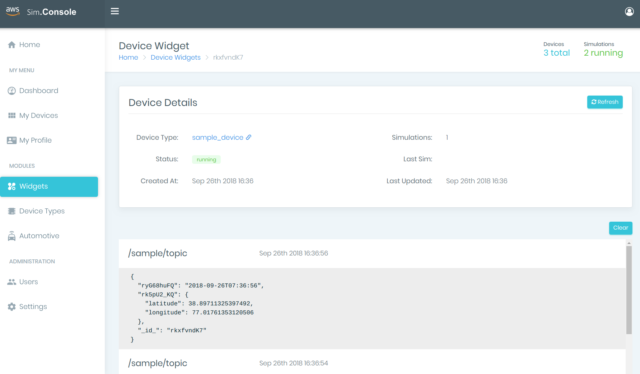The image size is (640, 374).
Task: Open the sample_device type link
Action: pyautogui.click(x=218, y=138)
